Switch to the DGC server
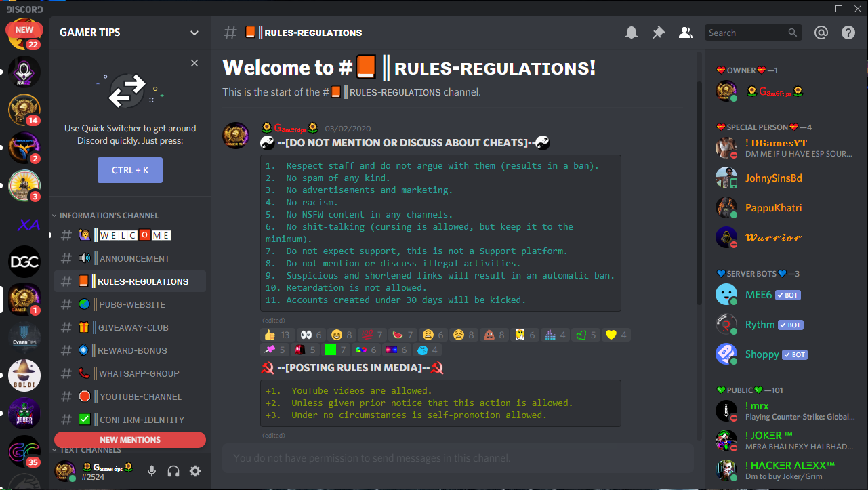This screenshot has height=490, width=868. [x=24, y=262]
